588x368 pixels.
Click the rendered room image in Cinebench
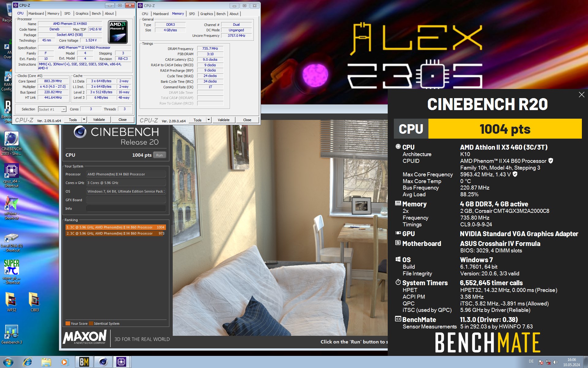click(x=280, y=228)
